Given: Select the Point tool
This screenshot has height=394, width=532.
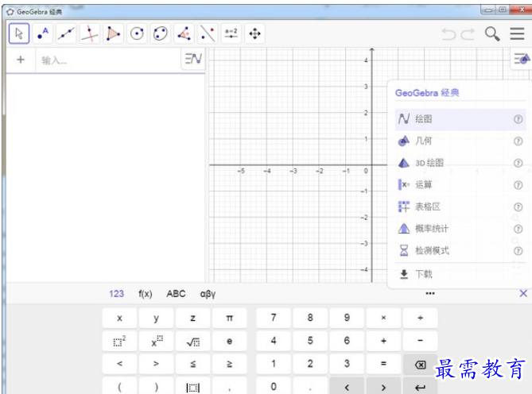Looking at the screenshot, I should point(43,33).
